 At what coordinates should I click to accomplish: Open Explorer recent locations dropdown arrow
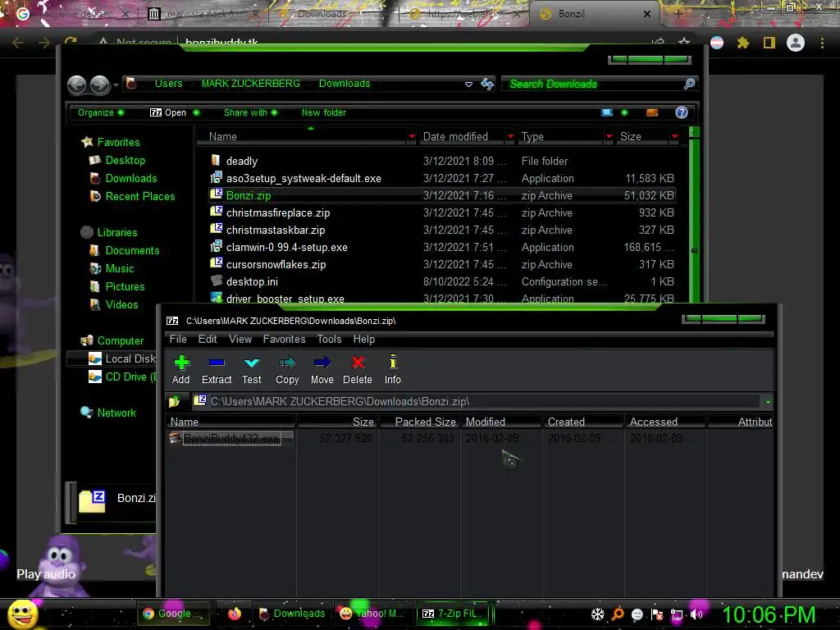116,84
